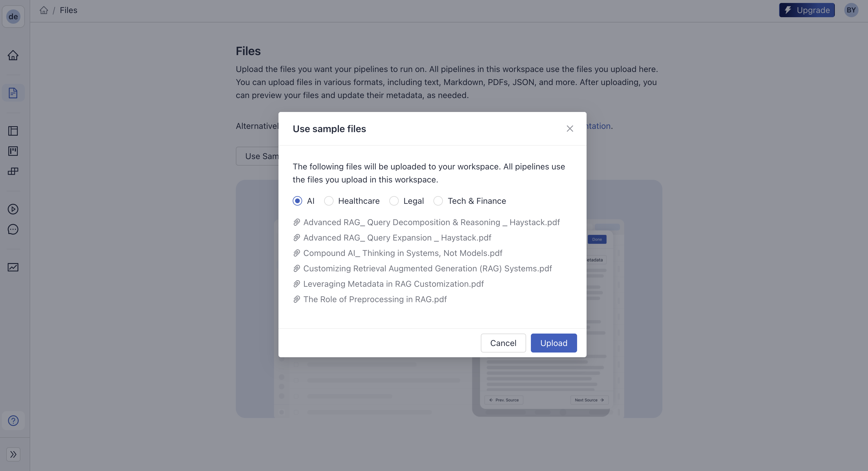Cancel the sample files dialog
868x471 pixels.
(x=503, y=343)
